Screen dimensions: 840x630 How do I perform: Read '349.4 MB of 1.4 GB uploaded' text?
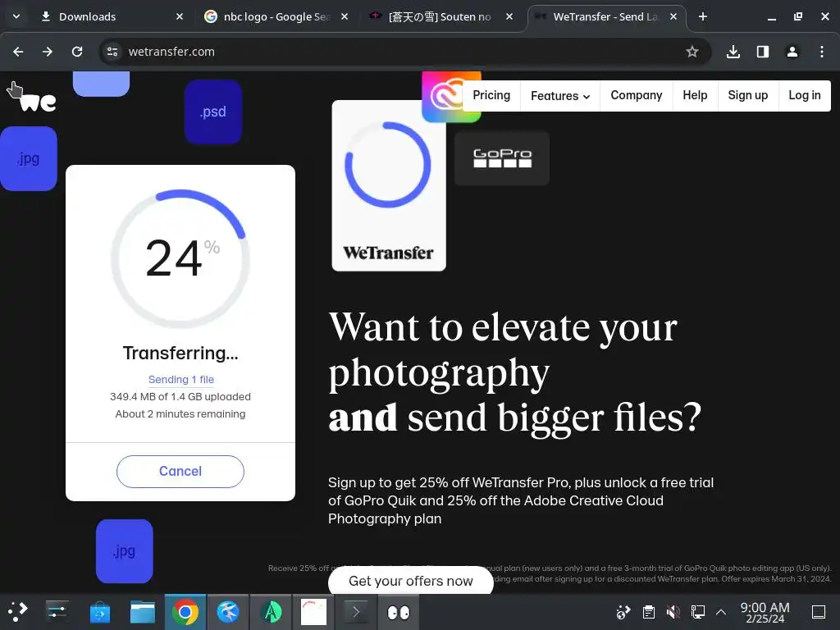pyautogui.click(x=180, y=396)
